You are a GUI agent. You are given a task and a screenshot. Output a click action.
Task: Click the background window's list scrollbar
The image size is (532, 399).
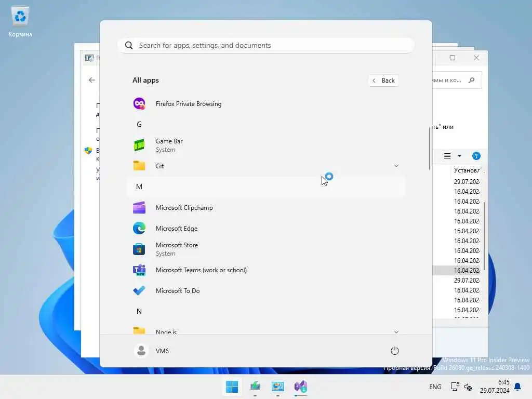click(484, 236)
